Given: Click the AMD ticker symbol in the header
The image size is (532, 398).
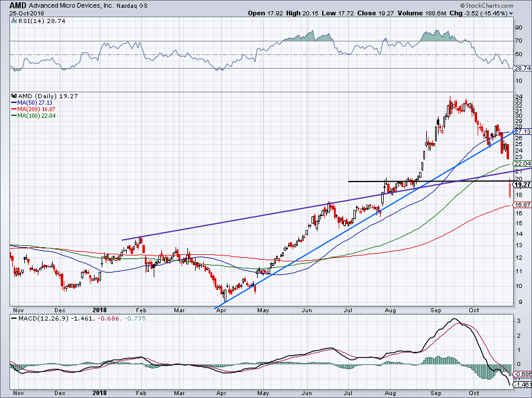Looking at the screenshot, I should [18, 5].
